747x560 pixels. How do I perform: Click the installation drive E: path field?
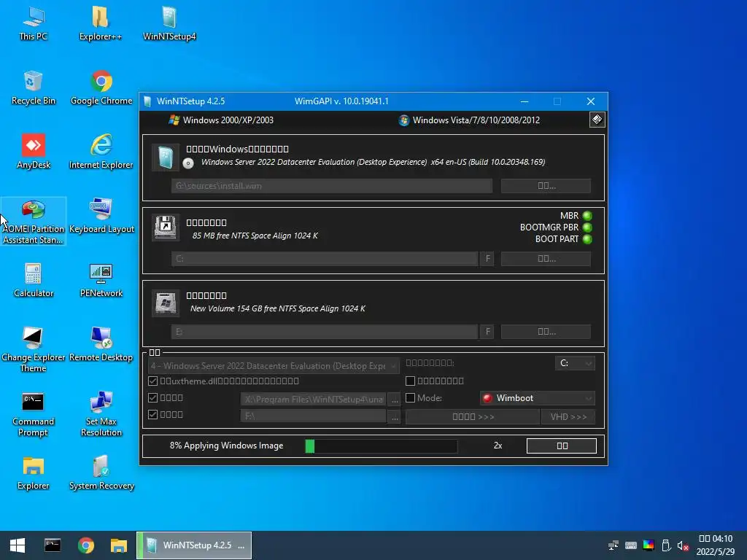click(325, 332)
